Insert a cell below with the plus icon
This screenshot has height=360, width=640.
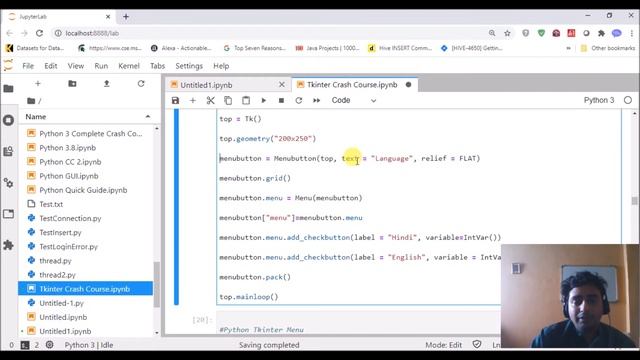(x=193, y=100)
